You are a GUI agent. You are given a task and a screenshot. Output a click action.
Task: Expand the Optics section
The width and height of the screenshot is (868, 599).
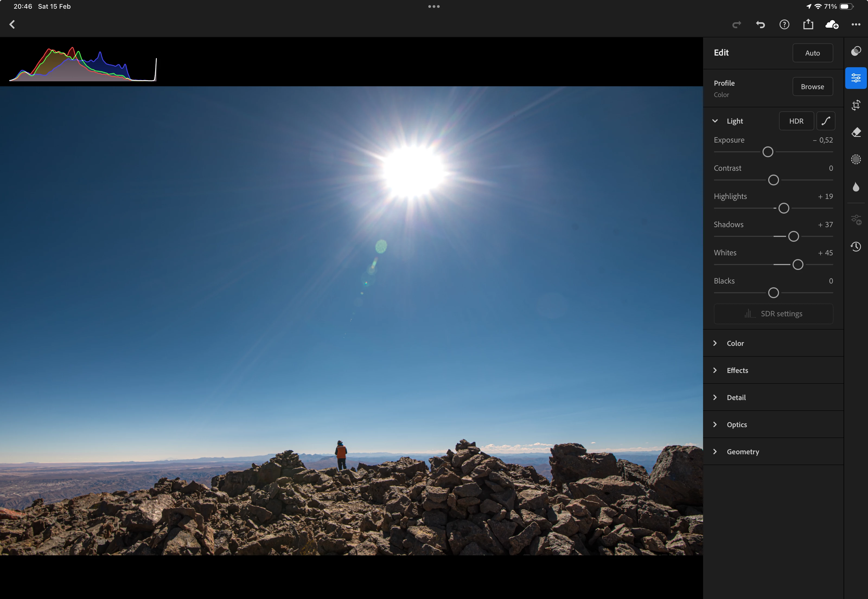(x=736, y=424)
